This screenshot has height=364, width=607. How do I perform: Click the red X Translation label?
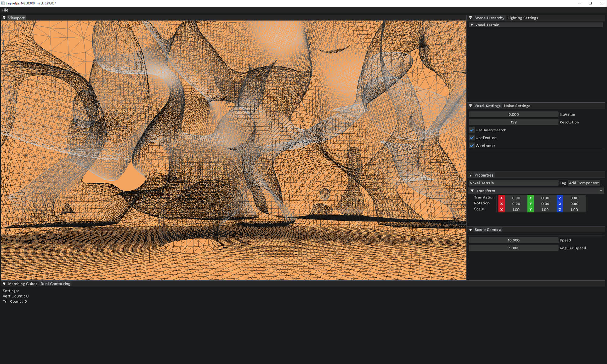tap(501, 198)
